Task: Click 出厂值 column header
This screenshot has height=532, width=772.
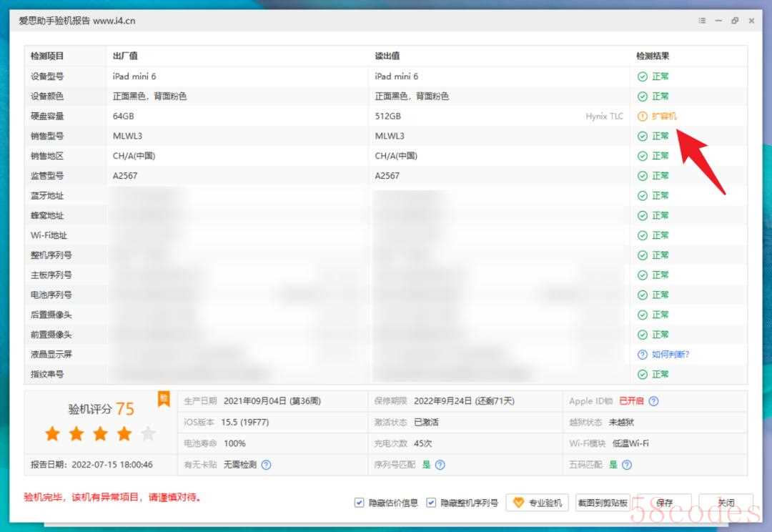Action: pos(125,56)
